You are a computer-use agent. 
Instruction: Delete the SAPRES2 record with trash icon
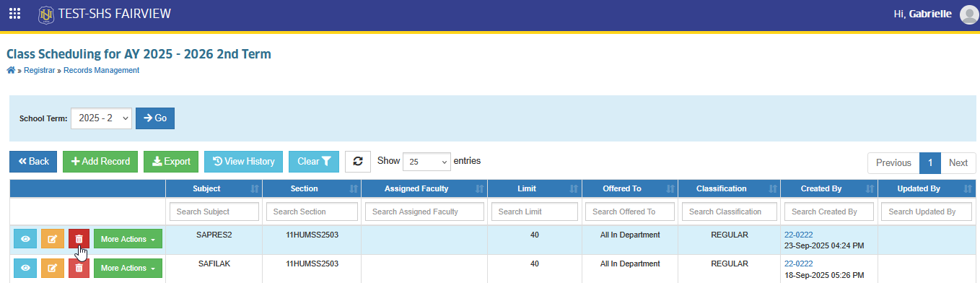pyautogui.click(x=79, y=239)
